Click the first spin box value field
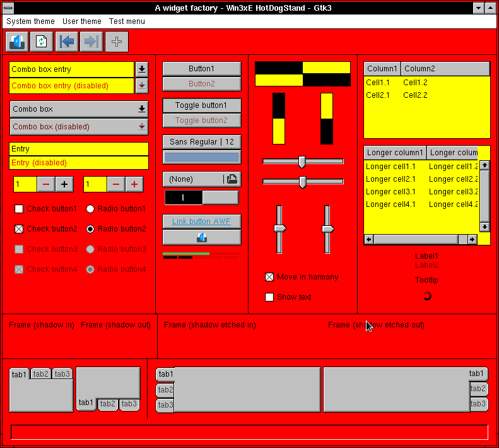 pyautogui.click(x=25, y=184)
